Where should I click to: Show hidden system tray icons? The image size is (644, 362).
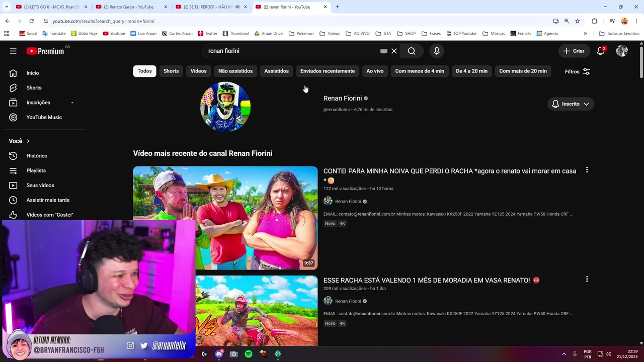point(563,354)
